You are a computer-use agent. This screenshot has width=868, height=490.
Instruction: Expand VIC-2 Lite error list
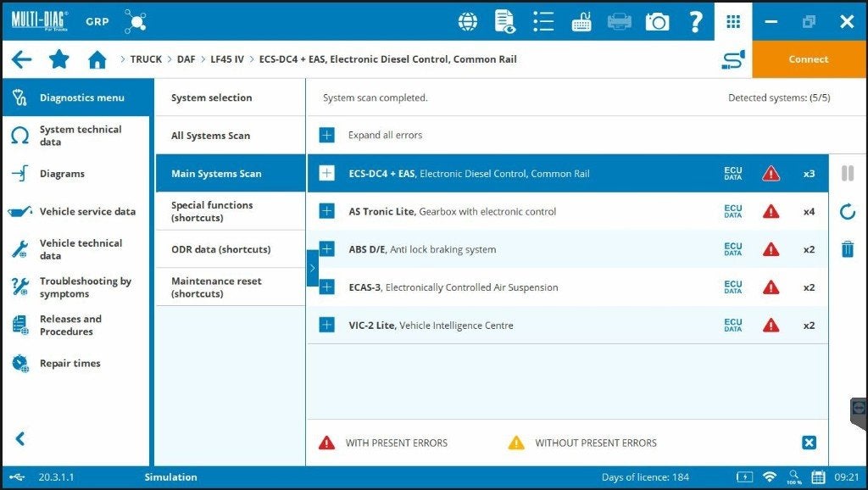click(326, 325)
